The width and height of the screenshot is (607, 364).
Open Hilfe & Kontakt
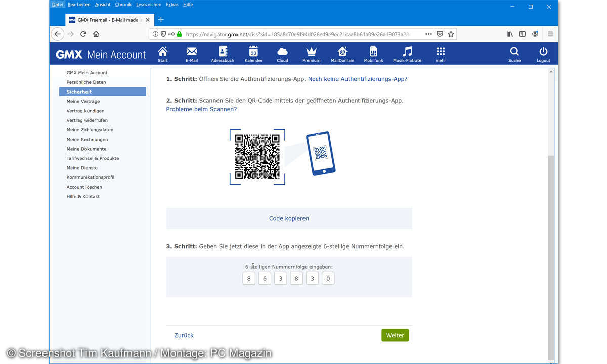(83, 197)
